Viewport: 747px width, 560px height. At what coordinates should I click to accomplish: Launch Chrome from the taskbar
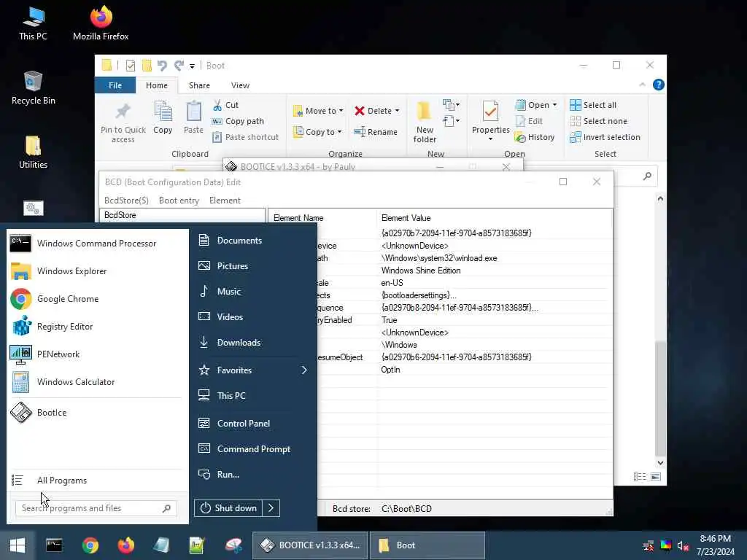click(90, 545)
